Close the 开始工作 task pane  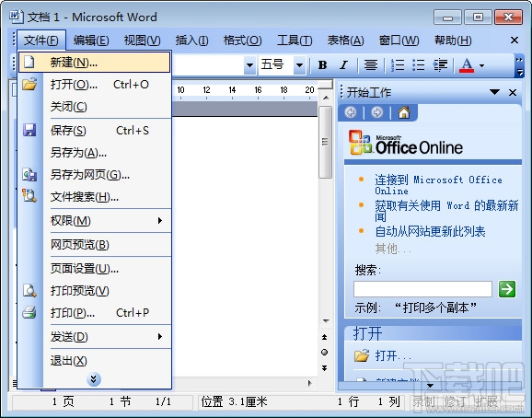pyautogui.click(x=513, y=92)
